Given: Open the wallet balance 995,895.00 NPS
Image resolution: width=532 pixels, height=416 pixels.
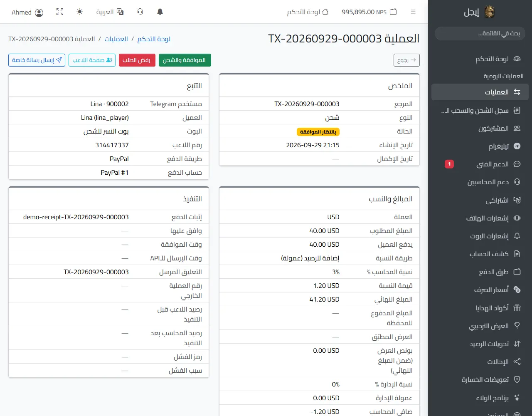Looking at the screenshot, I should [369, 12].
